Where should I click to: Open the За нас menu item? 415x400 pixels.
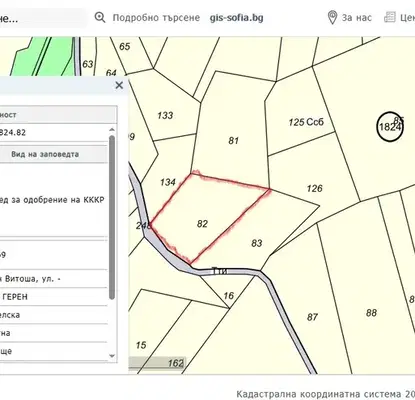(x=357, y=18)
